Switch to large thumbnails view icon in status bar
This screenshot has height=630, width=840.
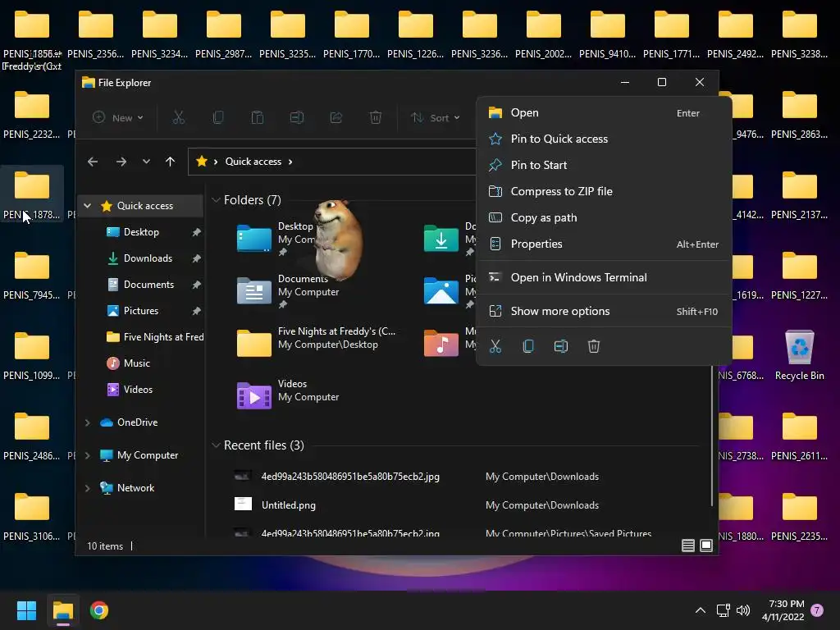coord(706,546)
